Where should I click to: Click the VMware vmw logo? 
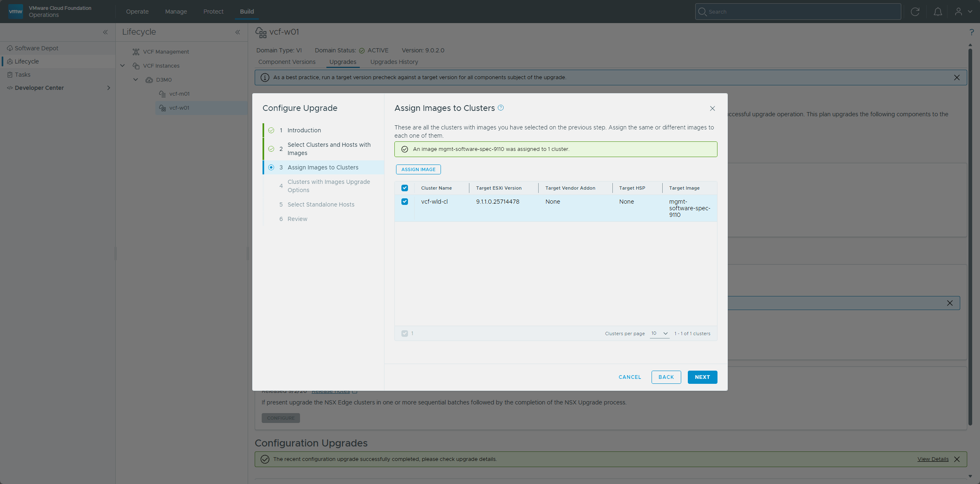[x=16, y=11]
